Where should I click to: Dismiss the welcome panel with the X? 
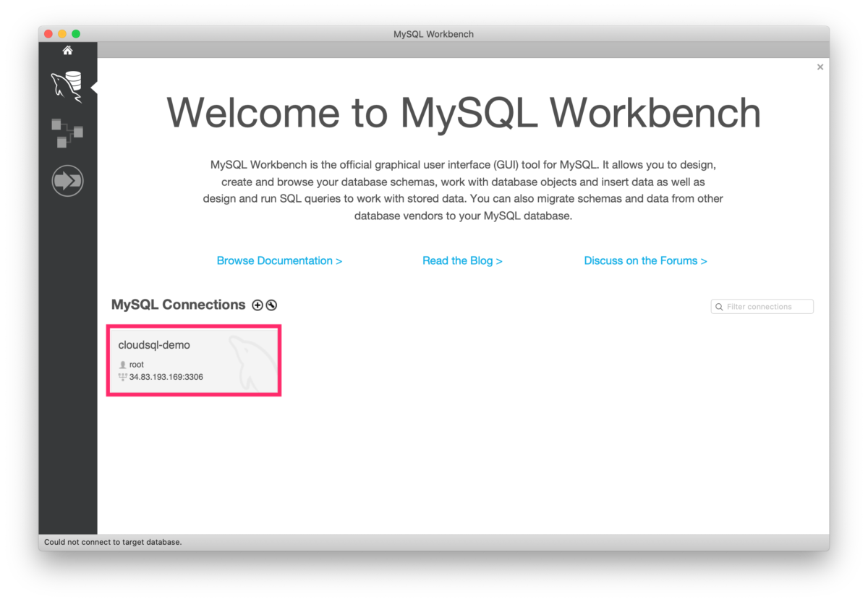tap(820, 67)
